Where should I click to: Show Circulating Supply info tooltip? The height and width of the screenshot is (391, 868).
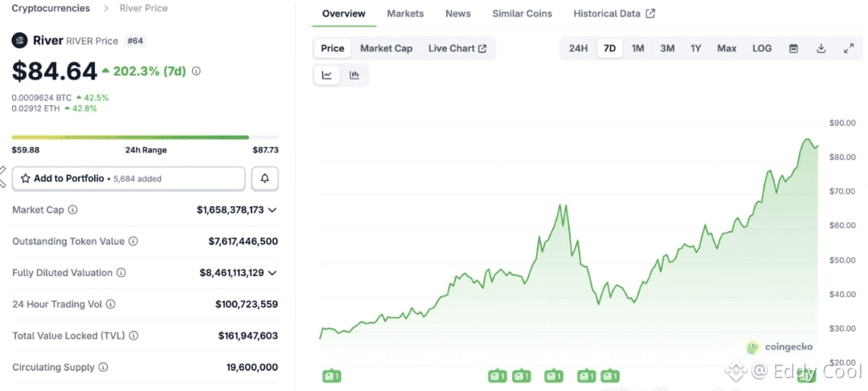pyautogui.click(x=103, y=367)
